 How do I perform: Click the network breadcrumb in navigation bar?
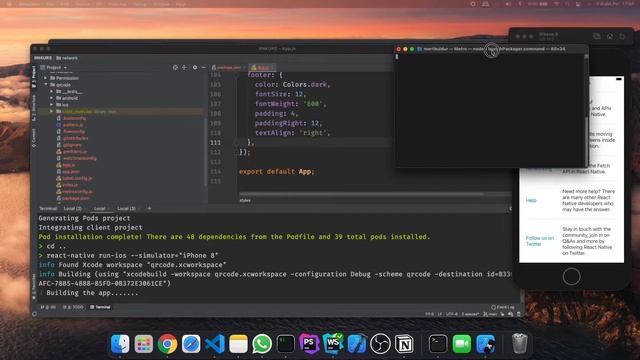pos(67,58)
